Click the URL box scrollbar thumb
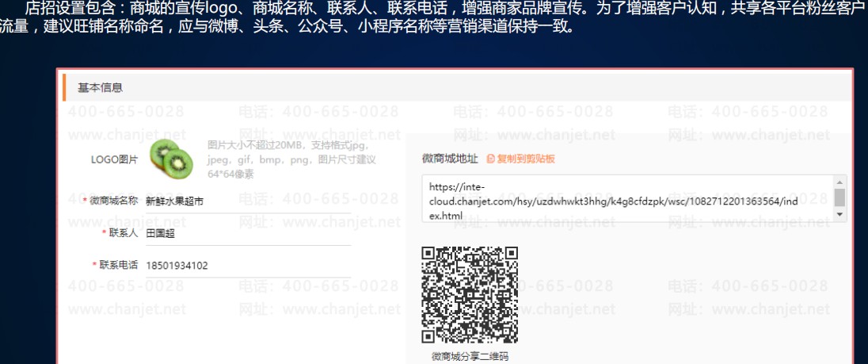Viewport: 868px width, 364px height. tap(839, 197)
